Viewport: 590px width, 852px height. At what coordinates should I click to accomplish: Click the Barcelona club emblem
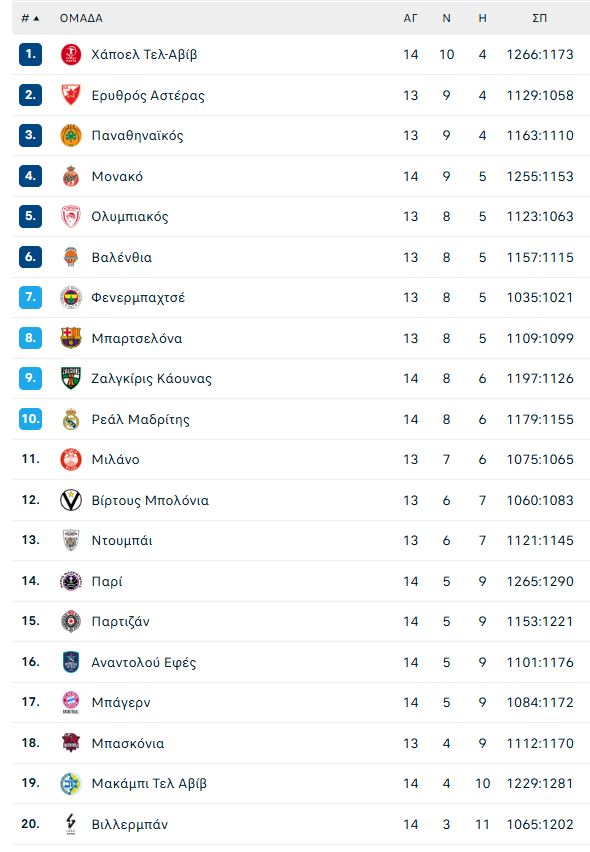[72, 337]
